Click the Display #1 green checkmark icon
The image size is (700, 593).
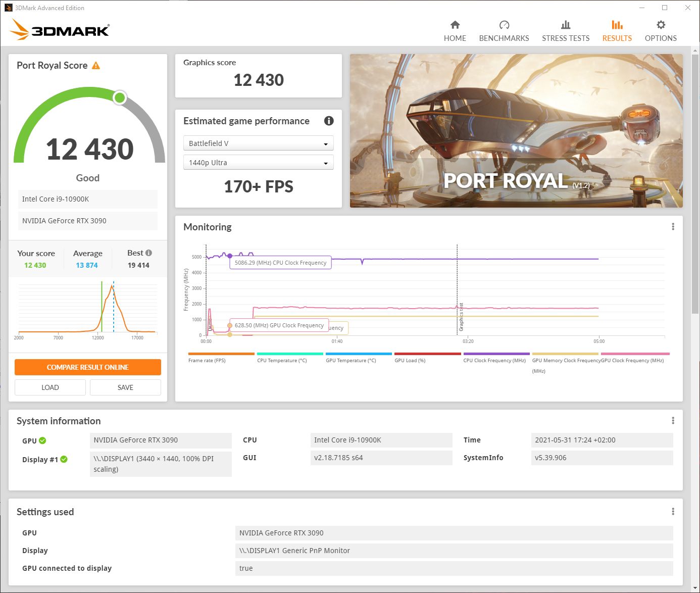[64, 459]
